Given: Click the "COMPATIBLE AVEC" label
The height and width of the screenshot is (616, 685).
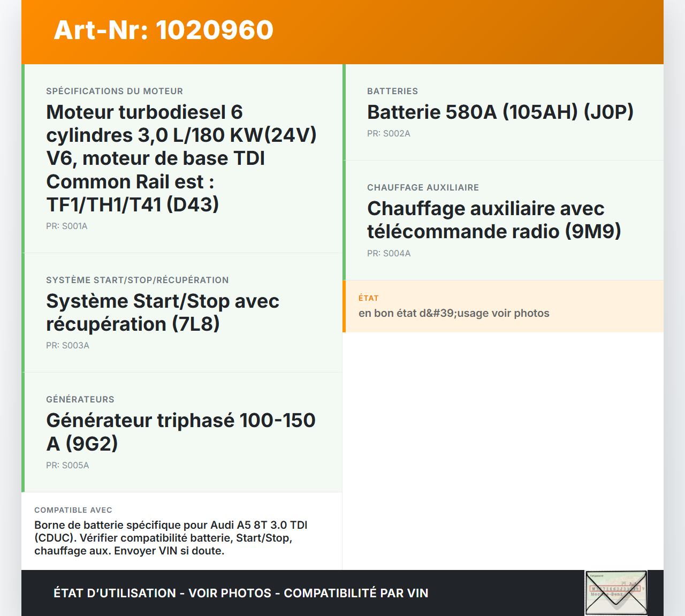Looking at the screenshot, I should pos(73,510).
